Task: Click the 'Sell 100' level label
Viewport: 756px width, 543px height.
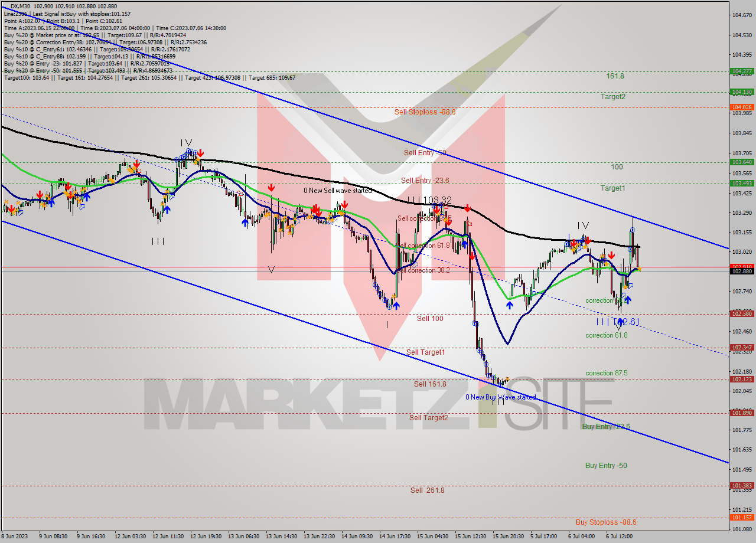Action: [430, 319]
